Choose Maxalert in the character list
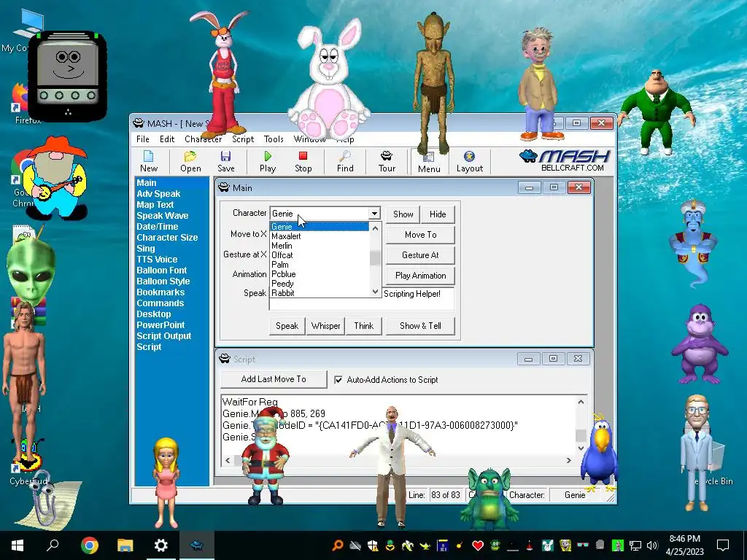Screen dimensions: 747x560 320,236
